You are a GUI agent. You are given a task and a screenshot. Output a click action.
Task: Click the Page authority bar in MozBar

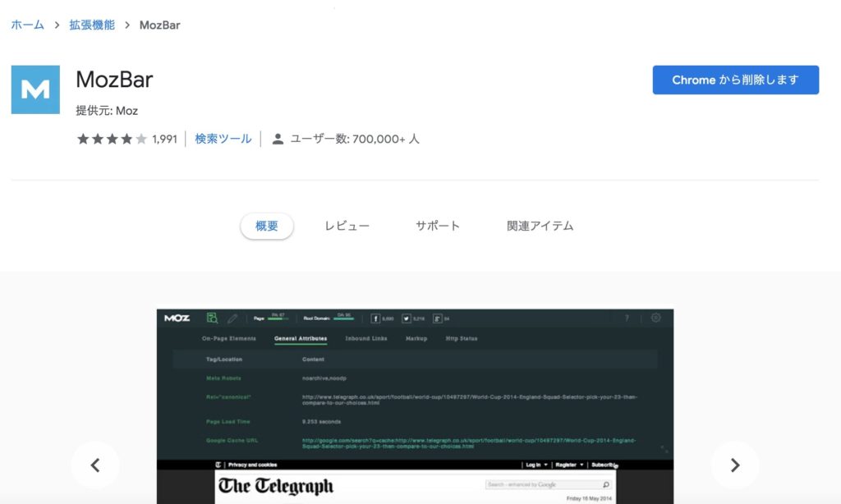pos(278,318)
